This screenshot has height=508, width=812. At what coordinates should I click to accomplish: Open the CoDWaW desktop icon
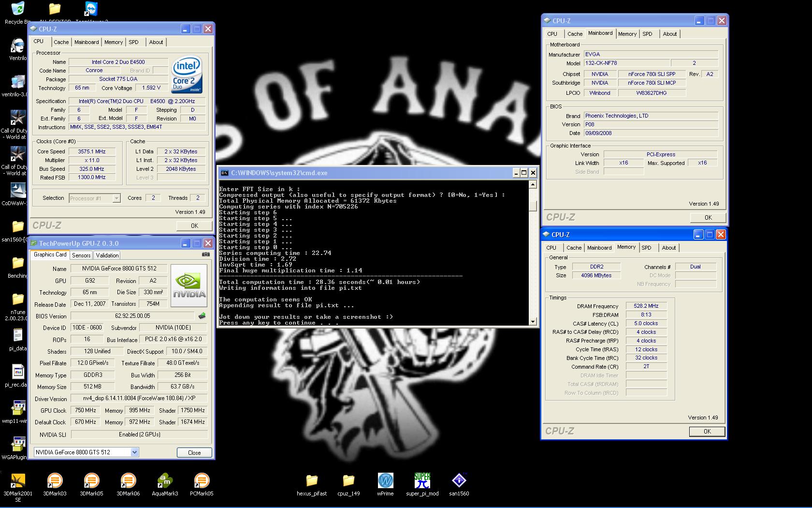(x=18, y=191)
